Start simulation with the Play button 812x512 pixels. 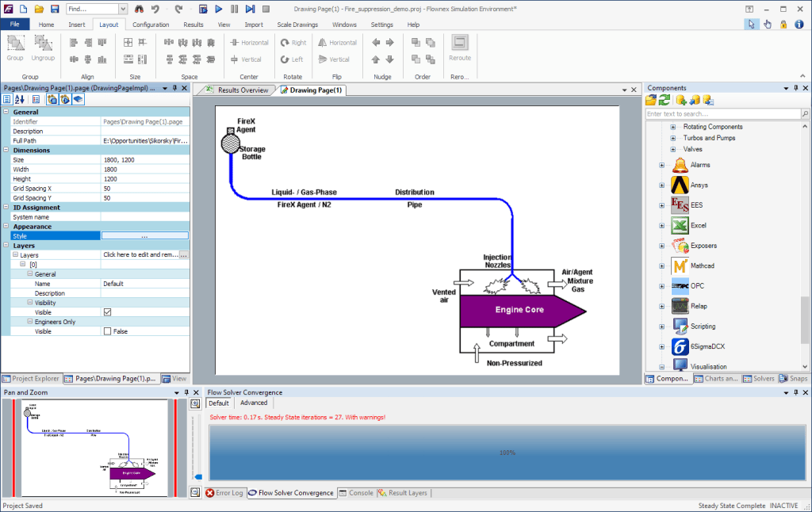219,9
